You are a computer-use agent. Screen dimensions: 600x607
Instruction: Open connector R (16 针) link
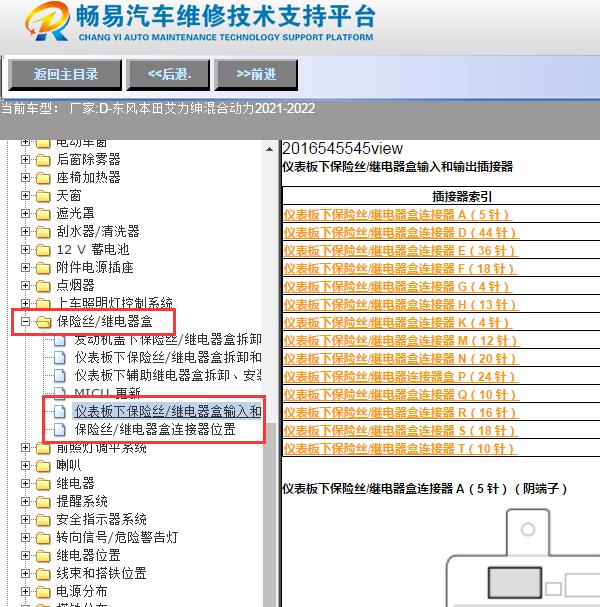(x=401, y=413)
